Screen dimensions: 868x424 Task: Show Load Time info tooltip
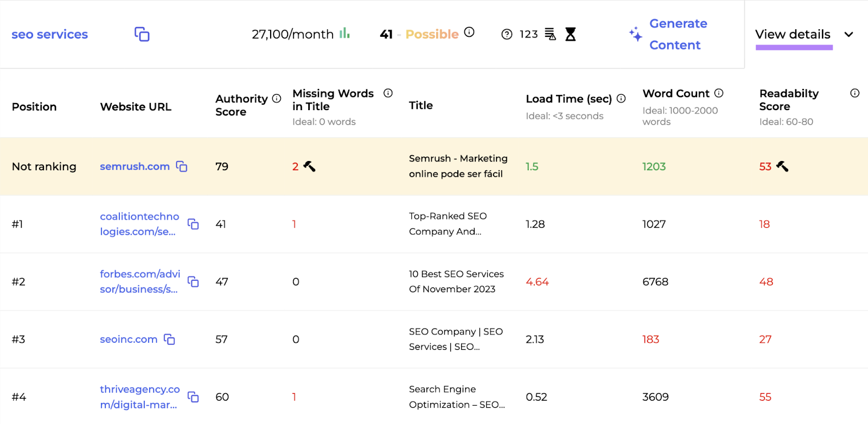point(621,98)
